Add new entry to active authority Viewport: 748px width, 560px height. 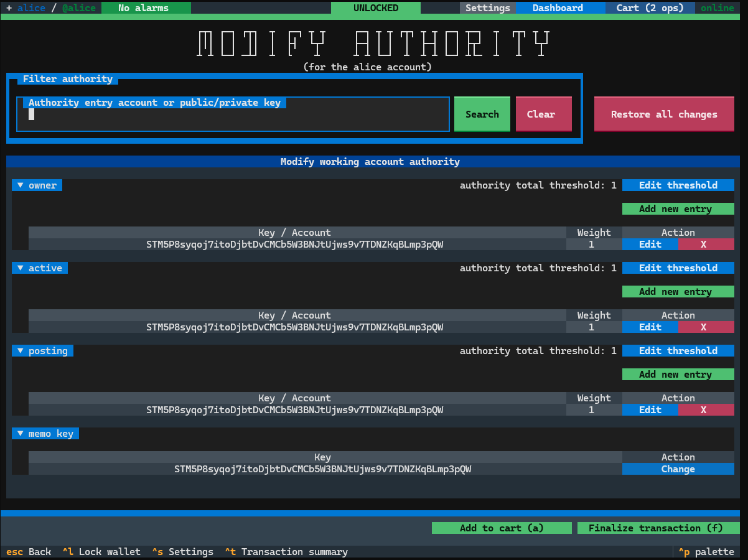(678, 292)
